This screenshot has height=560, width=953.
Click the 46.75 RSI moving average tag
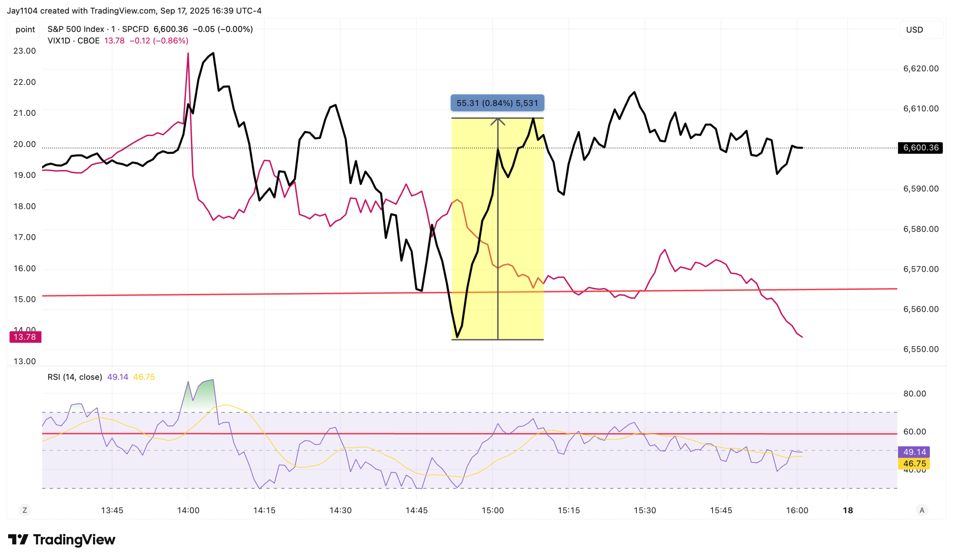coord(914,464)
